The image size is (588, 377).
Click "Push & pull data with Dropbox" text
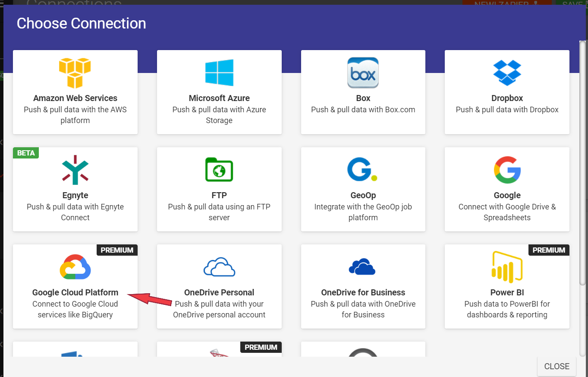pos(507,110)
